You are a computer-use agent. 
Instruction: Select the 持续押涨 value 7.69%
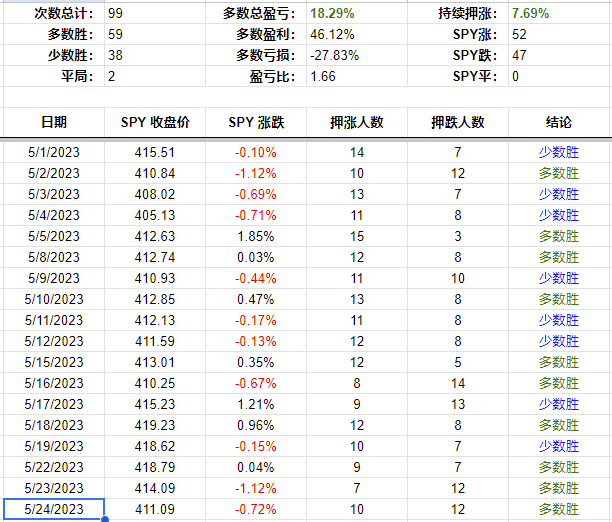coord(560,13)
